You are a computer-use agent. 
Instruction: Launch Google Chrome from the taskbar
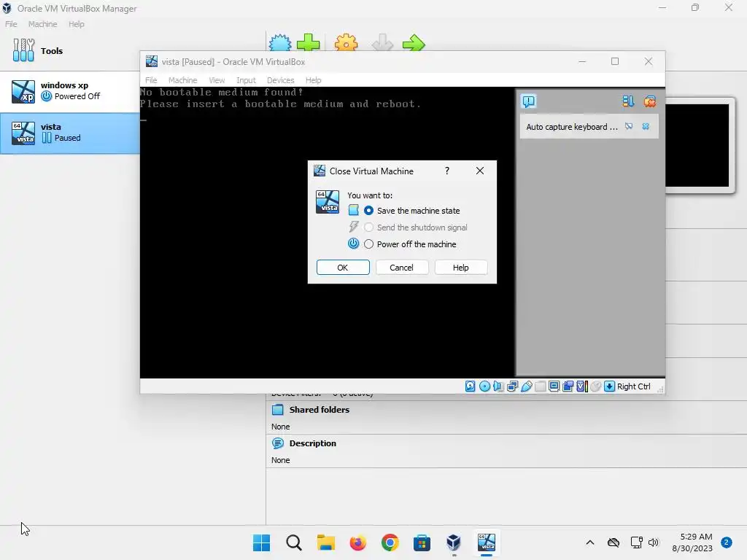click(x=390, y=542)
